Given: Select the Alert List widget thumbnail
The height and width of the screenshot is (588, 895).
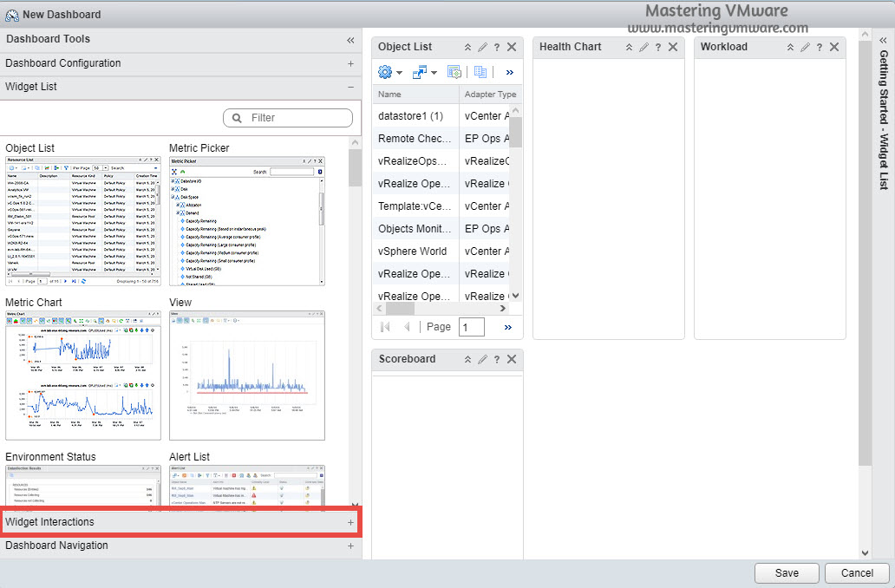Looking at the screenshot, I should coord(247,487).
